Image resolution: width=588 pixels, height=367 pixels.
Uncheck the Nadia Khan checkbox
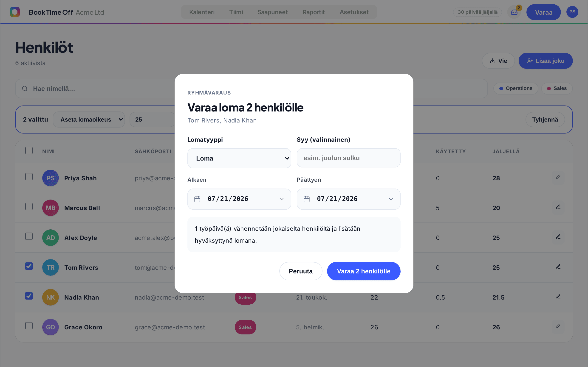29,296
